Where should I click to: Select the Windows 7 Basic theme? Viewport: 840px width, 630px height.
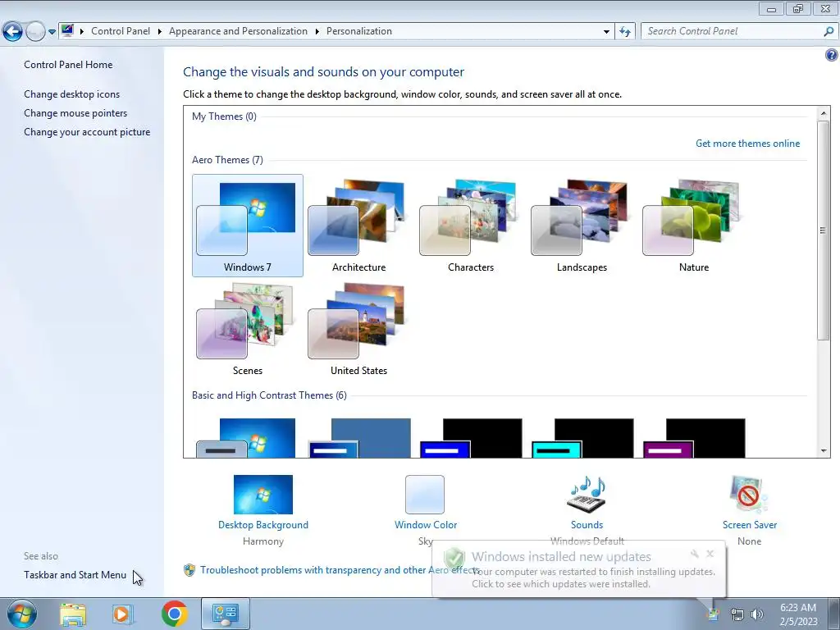coord(248,438)
